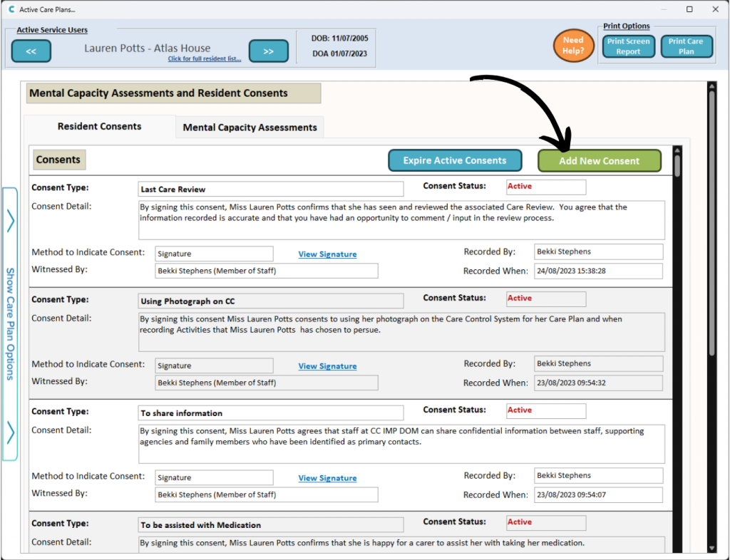Click Consent Status field of To share information
This screenshot has width=730, height=560.
[546, 410]
